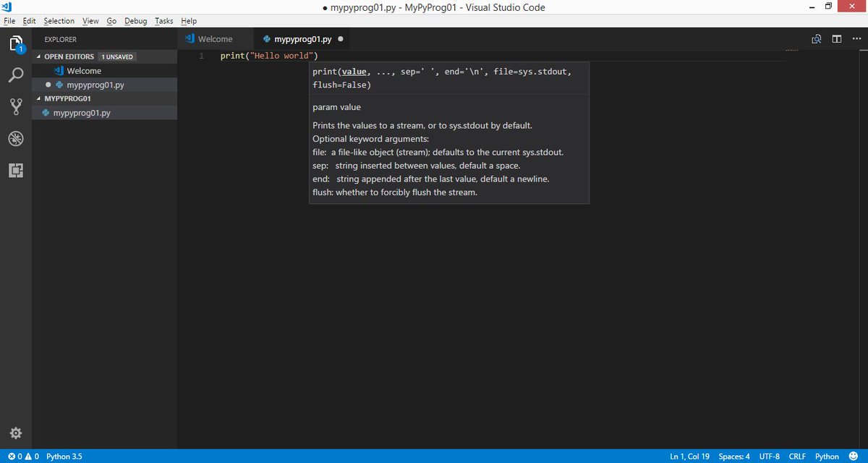
Task: Select mypyprog01.py in the Explorer tree
Action: [82, 113]
